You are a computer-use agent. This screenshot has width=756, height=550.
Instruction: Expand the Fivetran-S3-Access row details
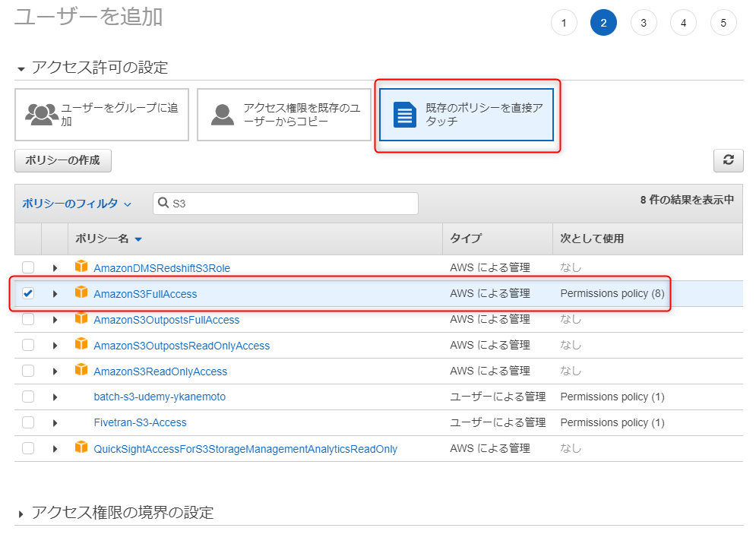(x=55, y=423)
